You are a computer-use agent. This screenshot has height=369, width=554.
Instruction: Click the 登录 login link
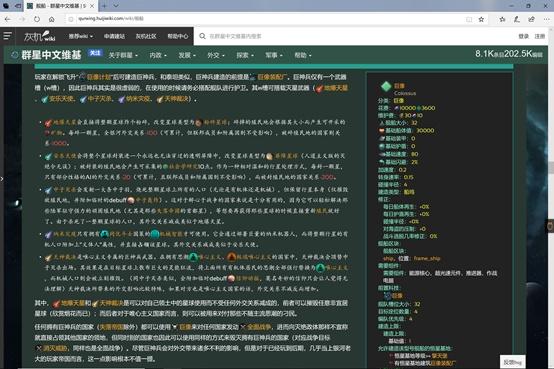(x=523, y=36)
